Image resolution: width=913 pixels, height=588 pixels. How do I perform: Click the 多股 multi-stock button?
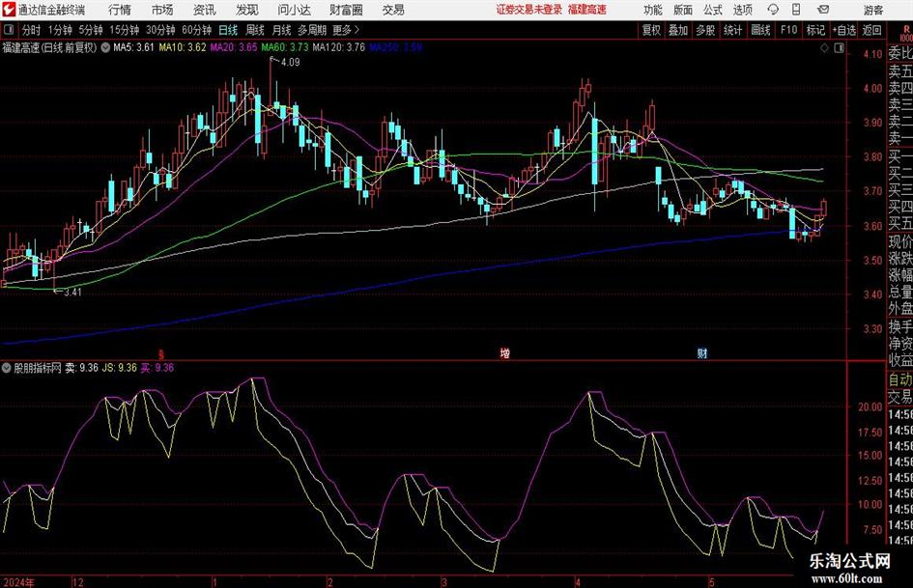[x=705, y=30]
